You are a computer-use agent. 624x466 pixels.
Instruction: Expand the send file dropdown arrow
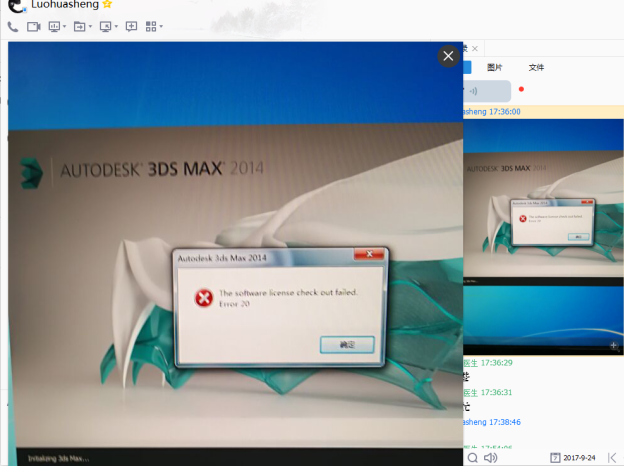point(90,27)
